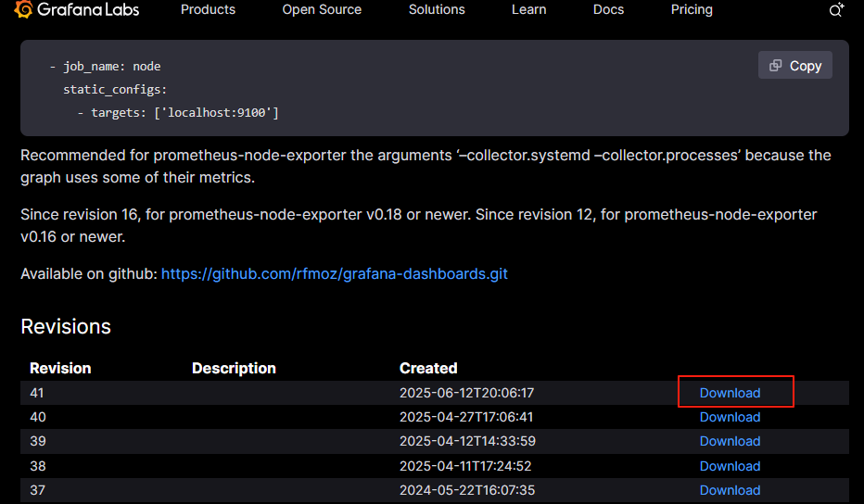This screenshot has width=864, height=504.
Task: Click the Description column header
Action: click(x=234, y=368)
